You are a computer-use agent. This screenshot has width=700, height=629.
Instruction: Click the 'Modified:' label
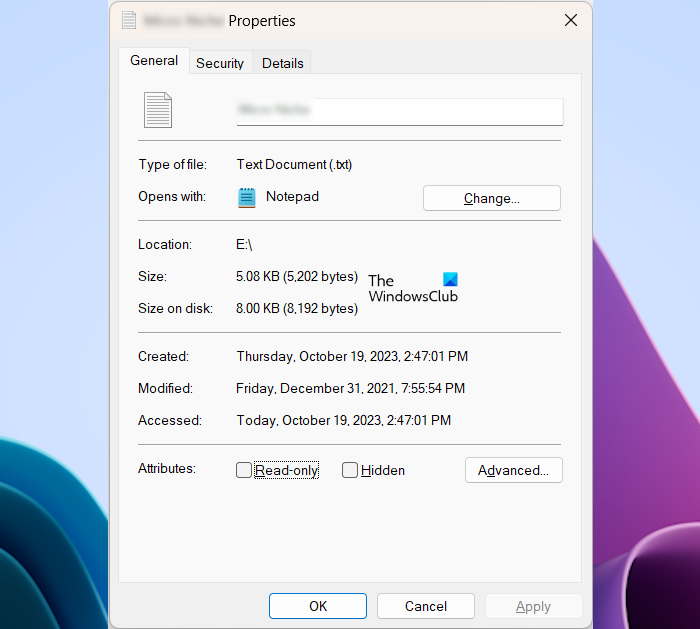click(165, 388)
